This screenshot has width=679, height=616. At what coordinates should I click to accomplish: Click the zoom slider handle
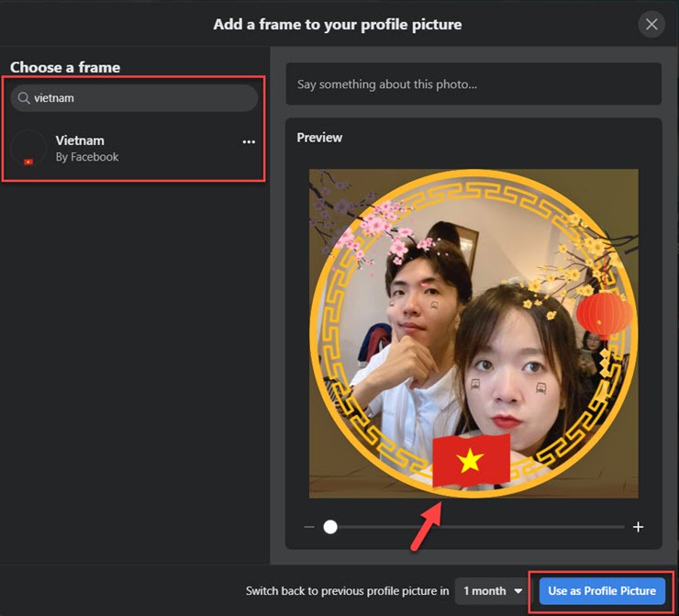coord(330,527)
